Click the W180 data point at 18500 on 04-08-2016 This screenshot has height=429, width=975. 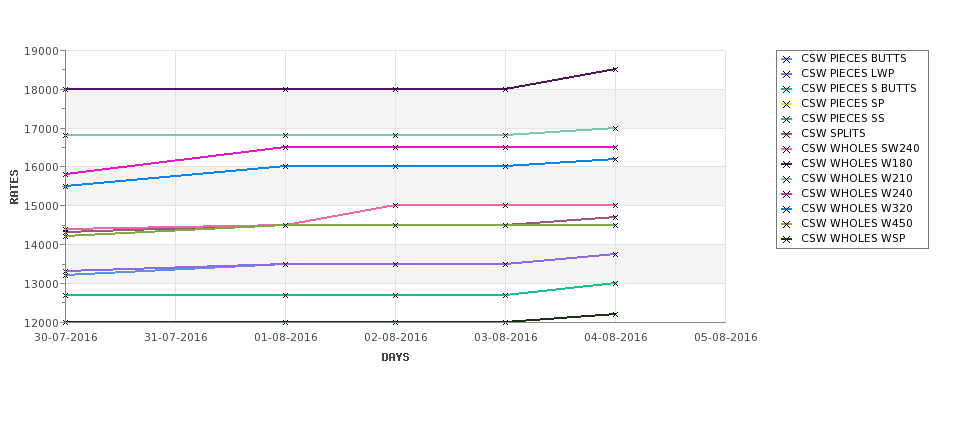click(x=615, y=70)
